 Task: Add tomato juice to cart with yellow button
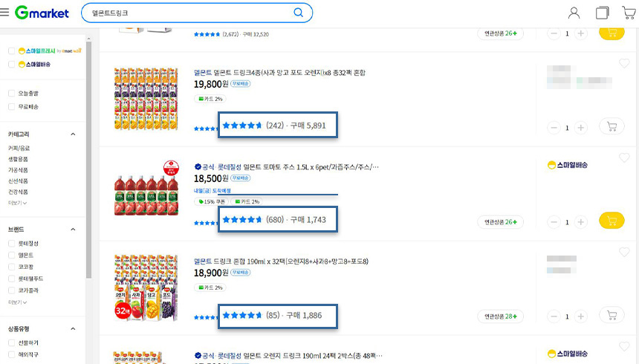tap(612, 221)
